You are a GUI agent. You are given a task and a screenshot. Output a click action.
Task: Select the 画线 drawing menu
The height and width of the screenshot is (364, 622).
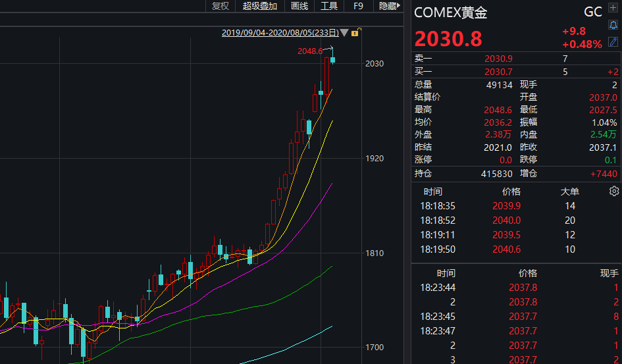pos(299,6)
